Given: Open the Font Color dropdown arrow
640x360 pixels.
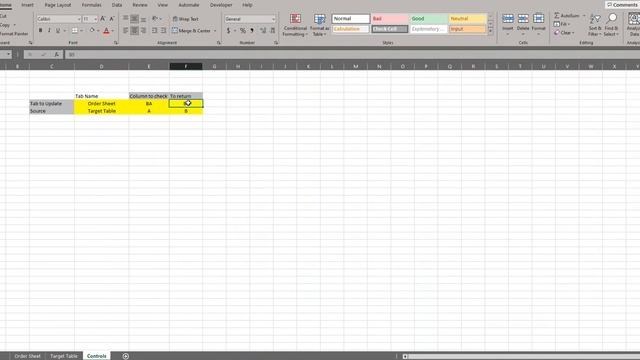Looking at the screenshot, I should [113, 31].
